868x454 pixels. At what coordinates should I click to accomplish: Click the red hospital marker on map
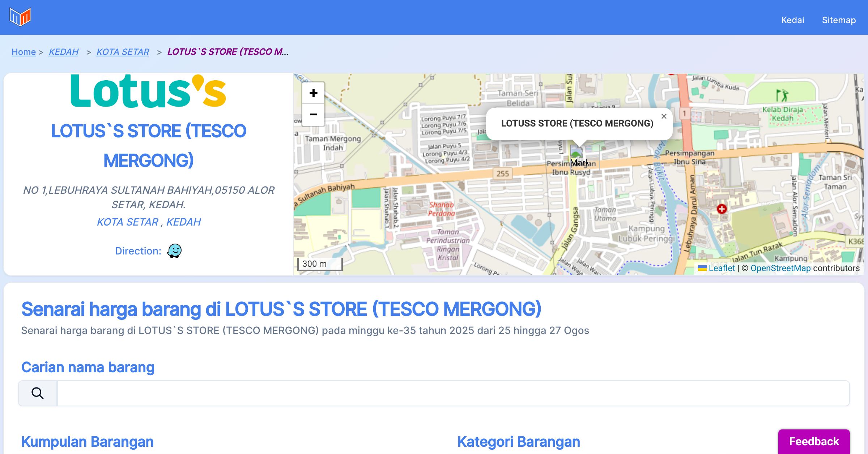pyautogui.click(x=722, y=209)
